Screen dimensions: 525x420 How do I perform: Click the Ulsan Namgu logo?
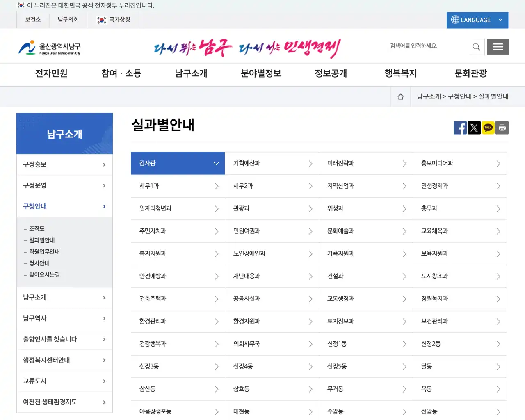tap(50, 48)
